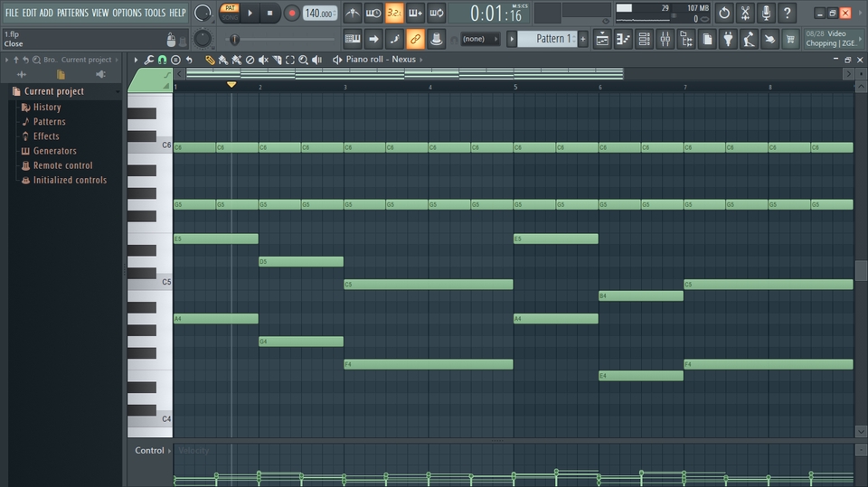Viewport: 868px width, 487px height.
Task: Open the FILE menu
Action: point(12,12)
